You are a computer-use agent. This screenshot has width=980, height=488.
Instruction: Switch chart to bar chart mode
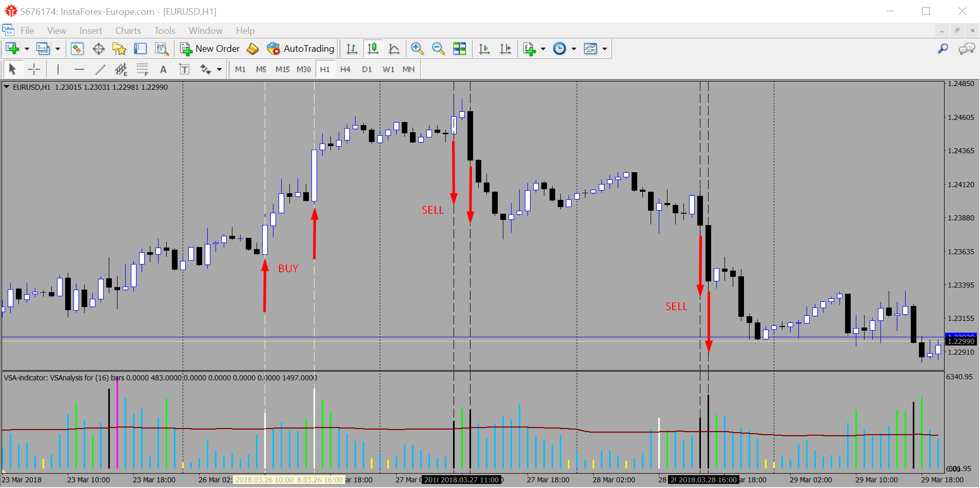(352, 49)
